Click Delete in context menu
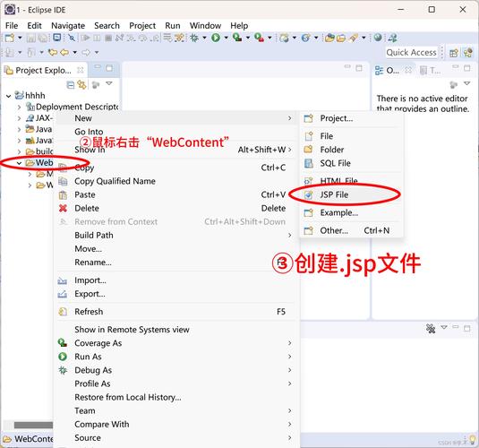The height and width of the screenshot is (448, 479). pos(176,208)
